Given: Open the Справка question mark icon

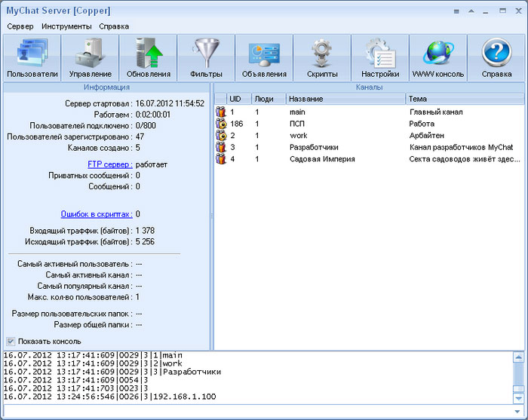Looking at the screenshot, I should tap(496, 58).
